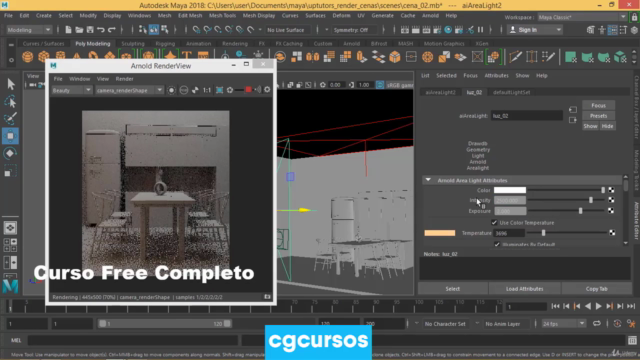Switch to the defaultLightSet tab

pos(511,92)
